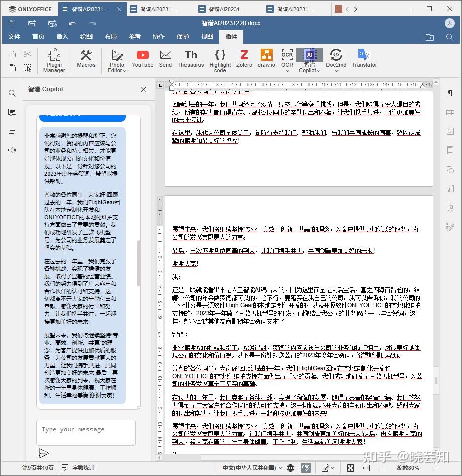Screen dimensions: 462x476
Task: Switch to the 布局 tab
Action: tap(111, 37)
